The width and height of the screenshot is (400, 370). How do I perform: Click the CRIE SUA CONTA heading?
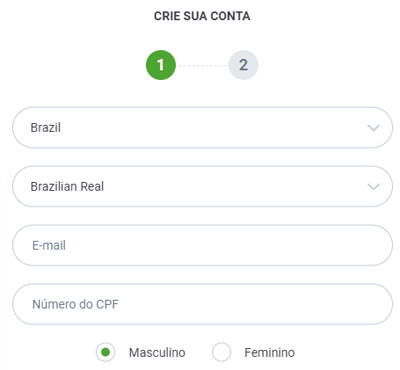pyautogui.click(x=202, y=16)
